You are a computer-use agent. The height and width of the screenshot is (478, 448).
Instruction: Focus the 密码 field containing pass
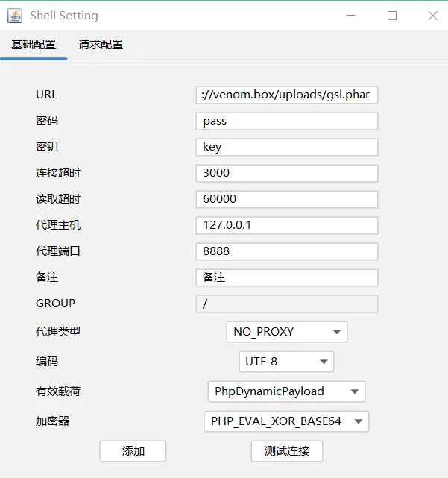tap(287, 121)
